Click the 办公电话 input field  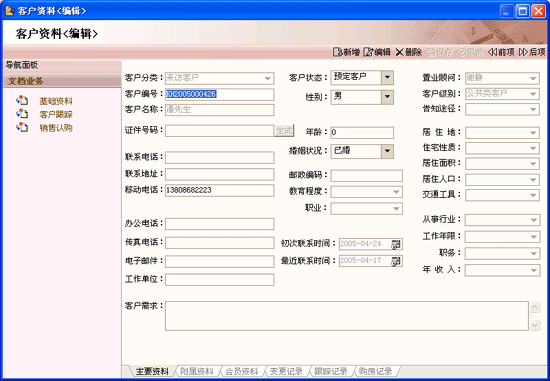[x=220, y=224]
